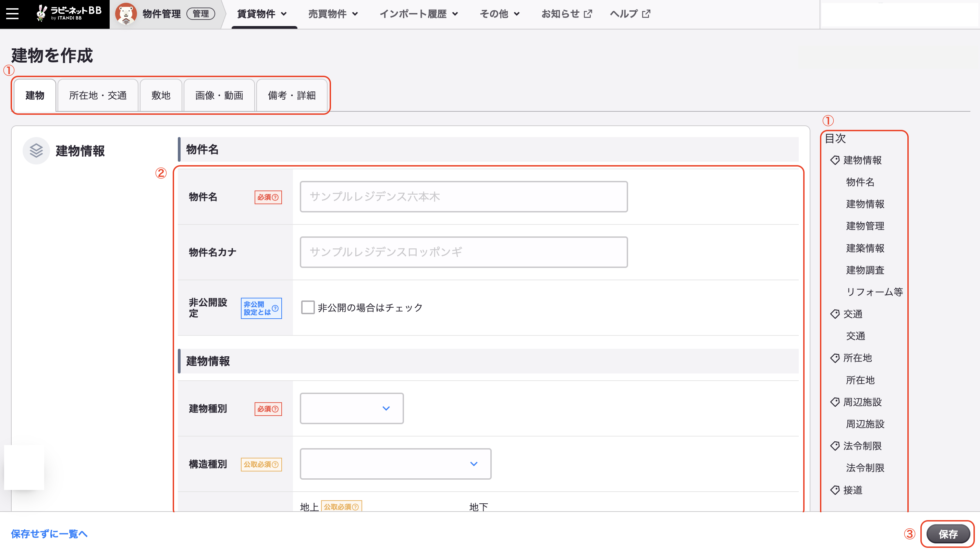
Task: Expand the 売買物件 menu
Action: [x=333, y=14]
